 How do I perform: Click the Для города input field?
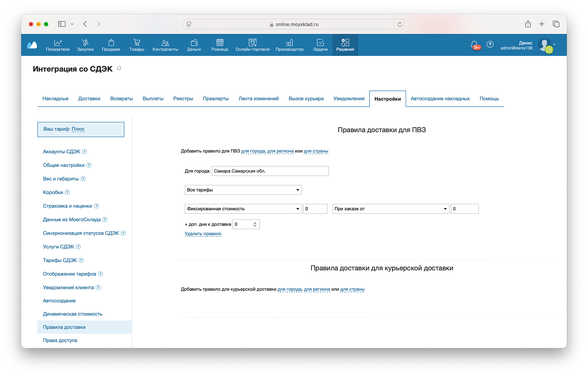coord(270,171)
